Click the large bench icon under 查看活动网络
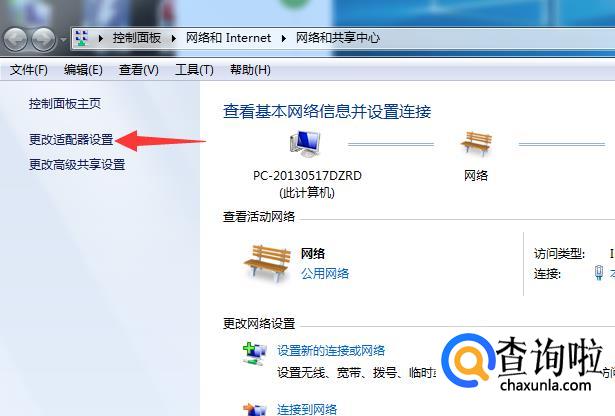This screenshot has height=416, width=615. tap(267, 263)
